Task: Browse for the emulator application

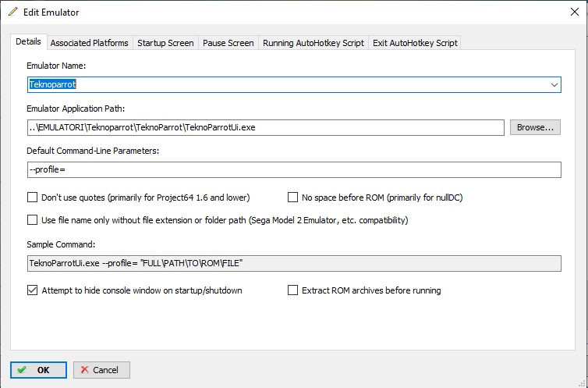Action: point(535,127)
